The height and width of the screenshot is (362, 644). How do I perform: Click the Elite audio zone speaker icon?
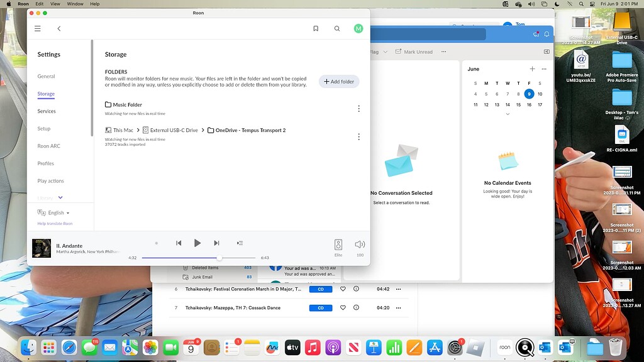(x=338, y=244)
